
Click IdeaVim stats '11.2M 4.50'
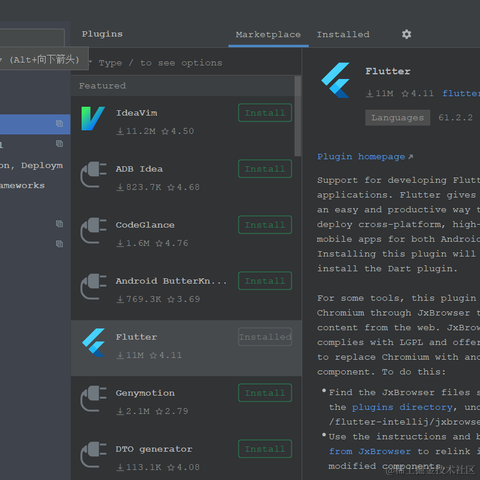[155, 131]
